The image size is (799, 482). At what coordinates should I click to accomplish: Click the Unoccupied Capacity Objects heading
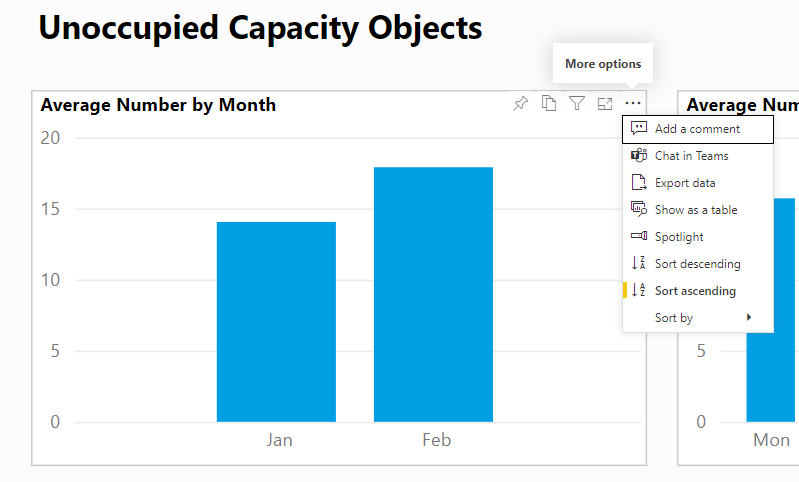(260, 28)
